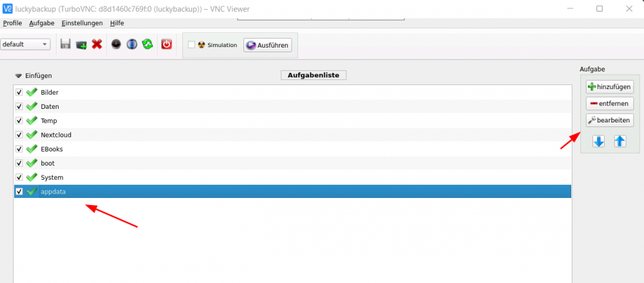
Task: Select the Temp task row
Action: pyautogui.click(x=292, y=121)
